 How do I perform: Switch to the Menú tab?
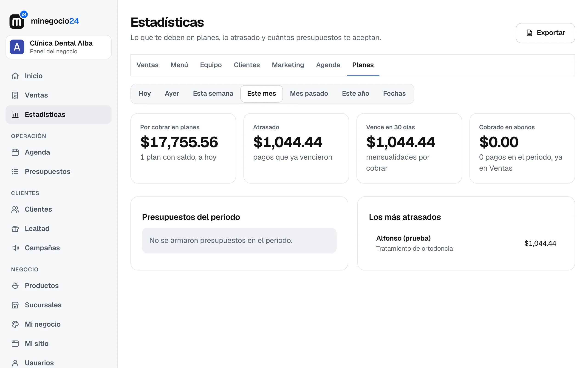click(179, 65)
